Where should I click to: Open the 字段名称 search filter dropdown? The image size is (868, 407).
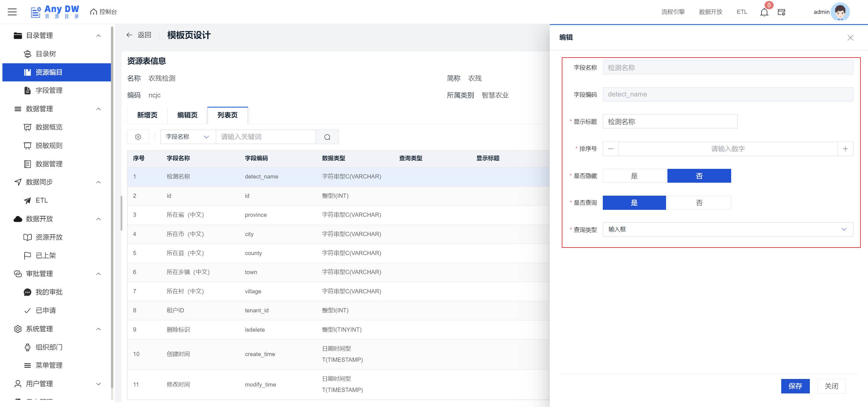click(x=188, y=137)
